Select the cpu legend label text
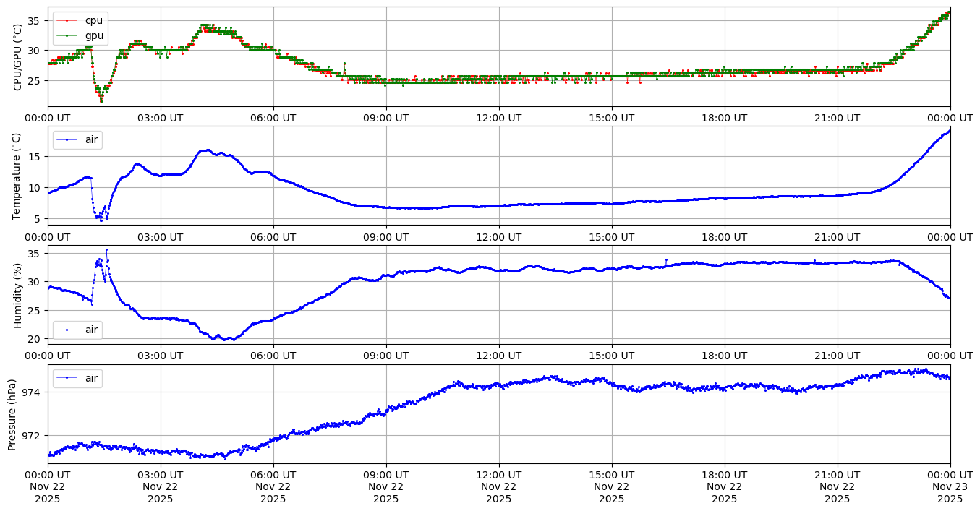Image resolution: width=980 pixels, height=511 pixels. tap(94, 20)
